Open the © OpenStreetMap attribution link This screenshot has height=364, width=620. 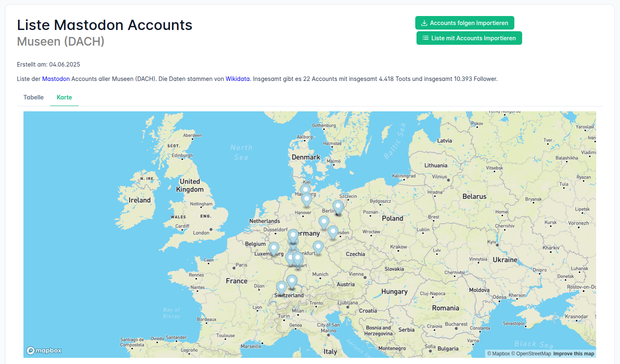531,354
